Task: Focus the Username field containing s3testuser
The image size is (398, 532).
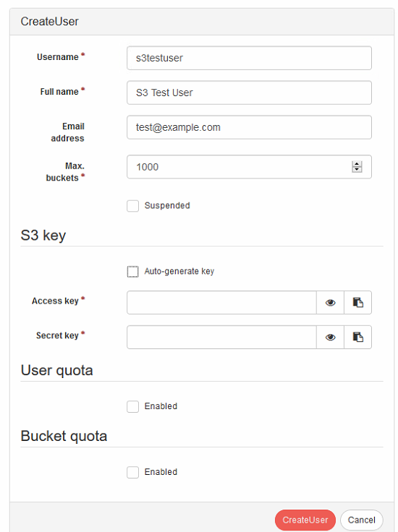Action: click(249, 58)
